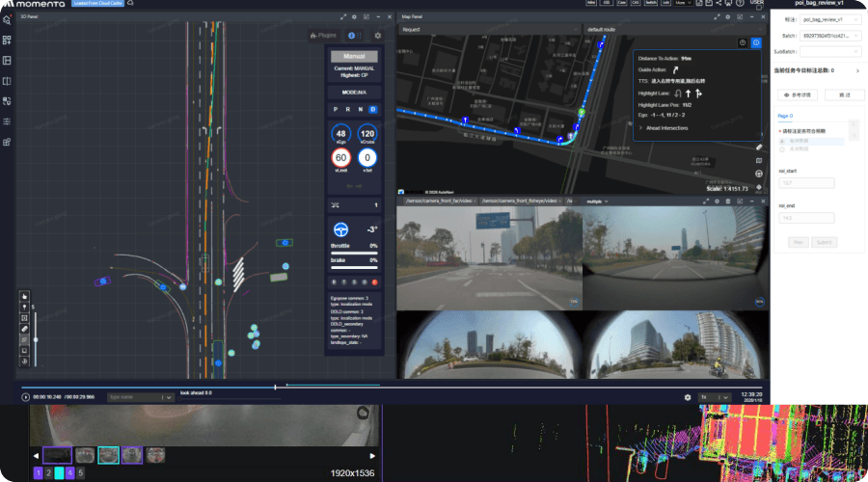Open the multiple view dropdown
This screenshot has width=868, height=482.
[597, 201]
